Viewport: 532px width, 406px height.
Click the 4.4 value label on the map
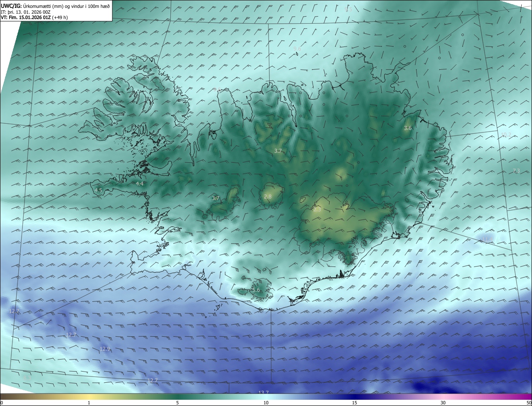(140, 183)
